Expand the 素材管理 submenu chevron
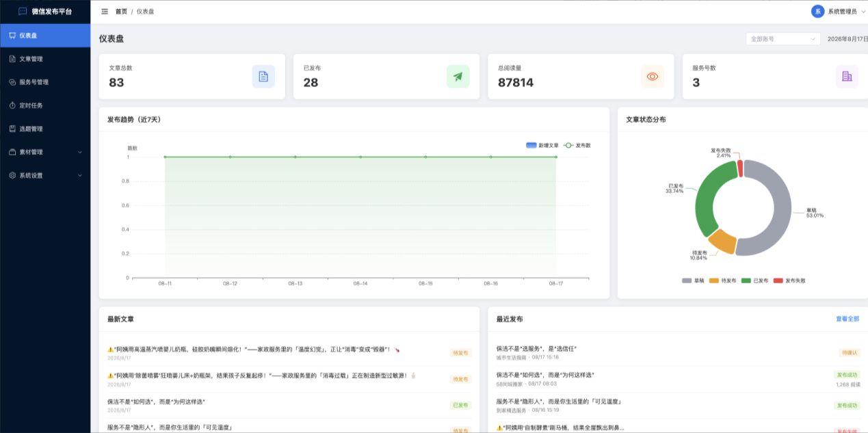The image size is (868, 433). (x=80, y=152)
